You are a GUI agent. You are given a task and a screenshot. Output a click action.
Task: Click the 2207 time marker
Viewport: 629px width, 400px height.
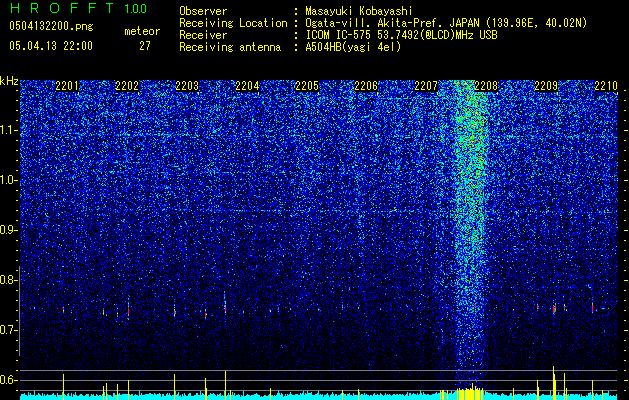click(426, 86)
